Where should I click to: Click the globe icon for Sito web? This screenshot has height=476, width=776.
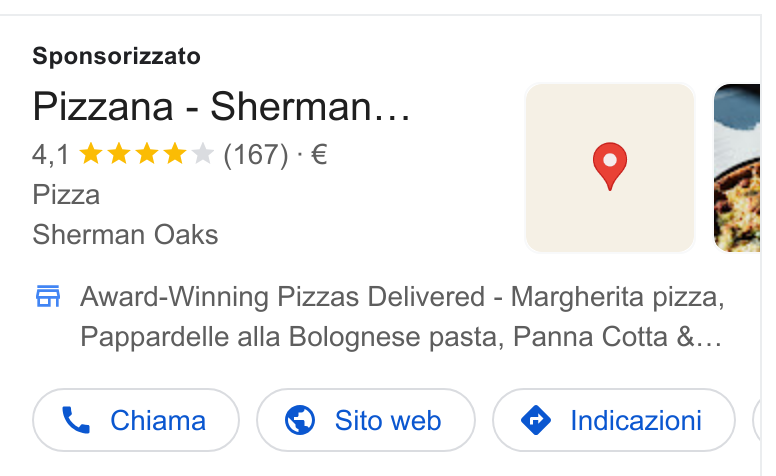300,420
